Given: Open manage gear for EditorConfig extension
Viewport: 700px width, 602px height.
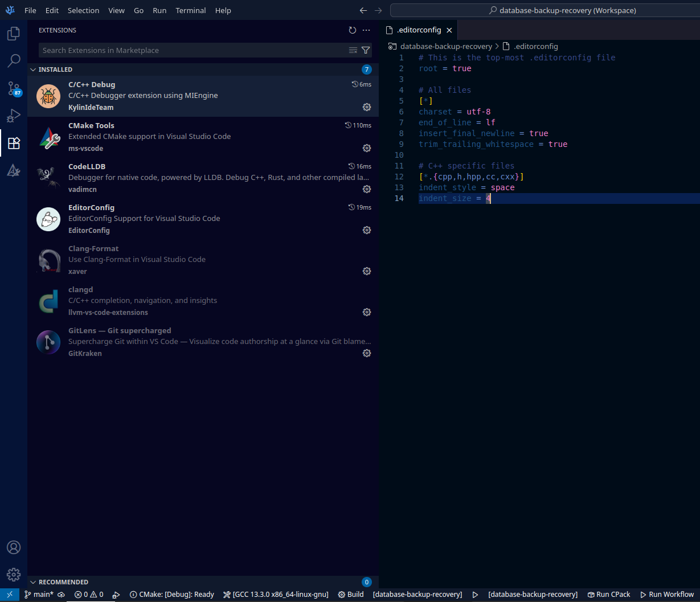Looking at the screenshot, I should (x=367, y=230).
